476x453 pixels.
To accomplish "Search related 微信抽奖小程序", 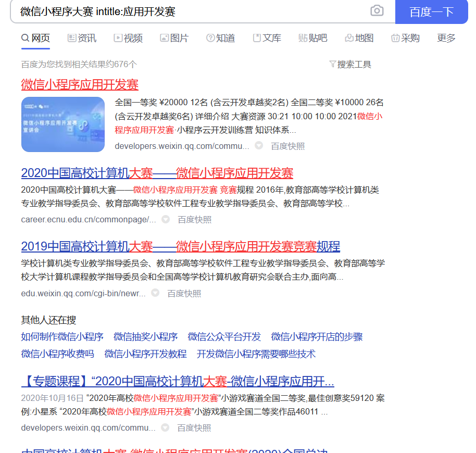I will (x=145, y=337).
